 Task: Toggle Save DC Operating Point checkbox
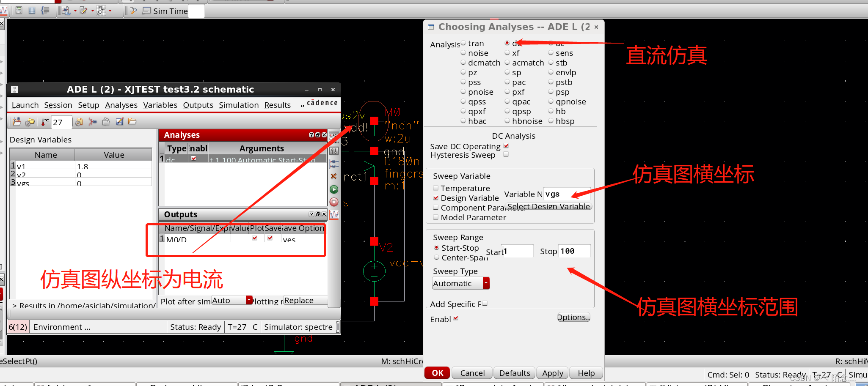[x=506, y=146]
